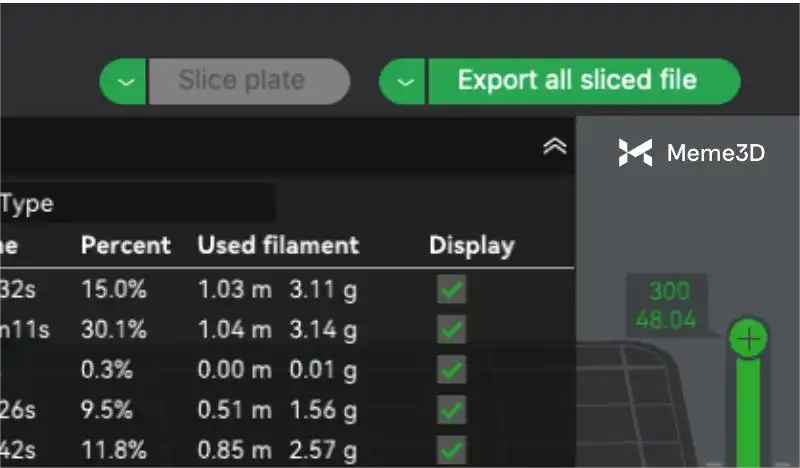Click the Meme3D brand text

[715, 153]
